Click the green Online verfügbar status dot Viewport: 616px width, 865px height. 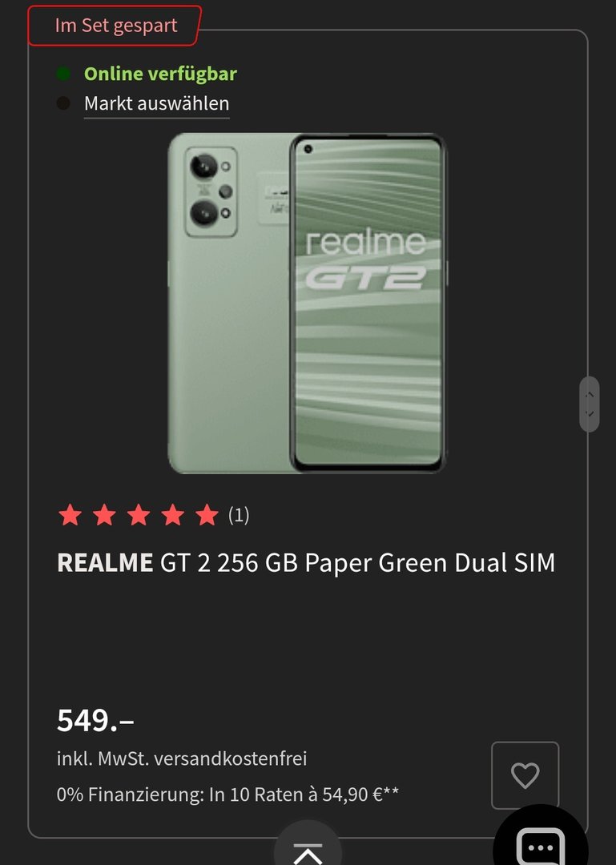[x=63, y=74]
